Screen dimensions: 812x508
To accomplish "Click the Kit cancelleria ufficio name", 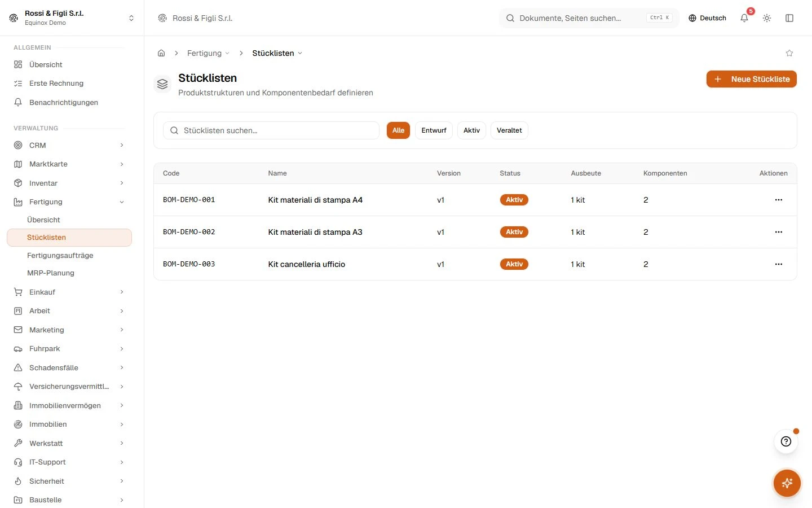I will [307, 264].
